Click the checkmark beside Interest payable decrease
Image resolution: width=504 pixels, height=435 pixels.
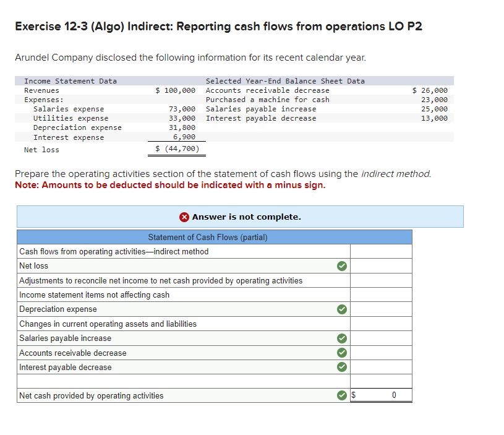coord(342,367)
